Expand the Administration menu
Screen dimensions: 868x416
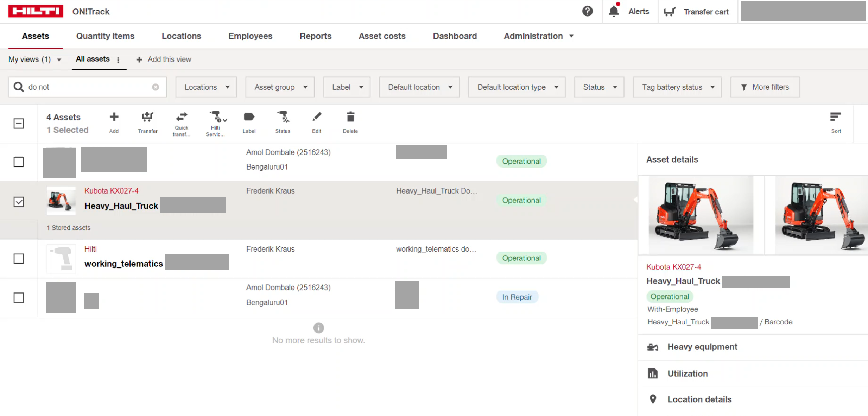pos(538,36)
